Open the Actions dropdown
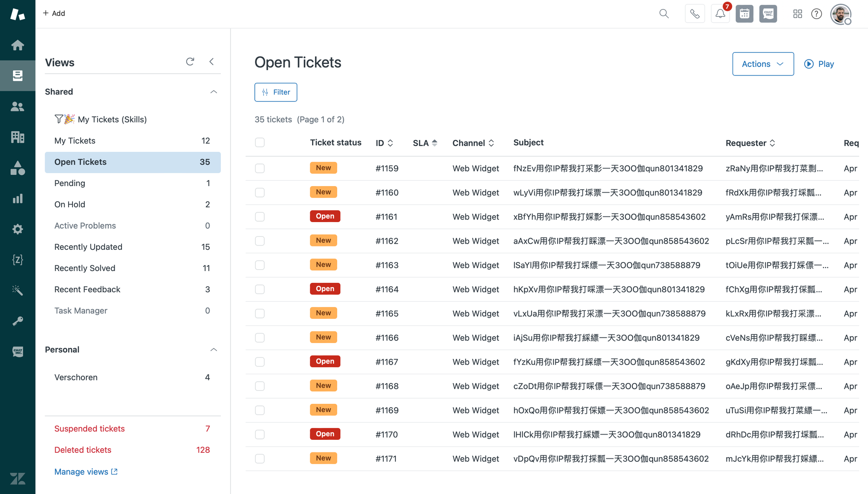Image resolution: width=868 pixels, height=494 pixels. coord(763,64)
